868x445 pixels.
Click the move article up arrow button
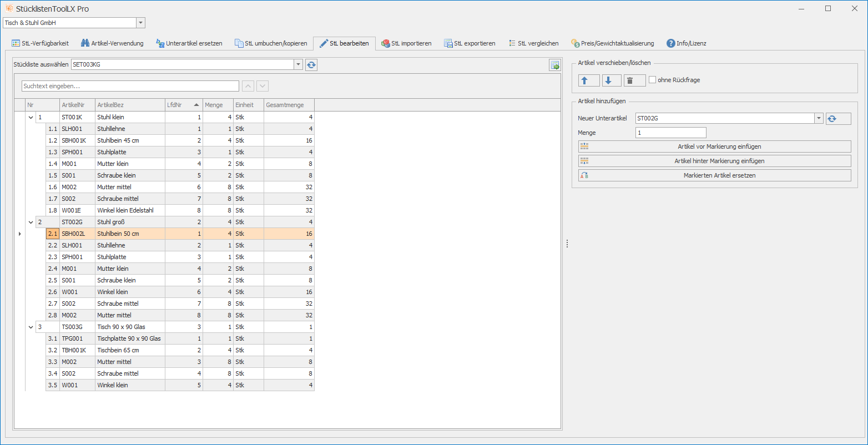click(x=589, y=80)
